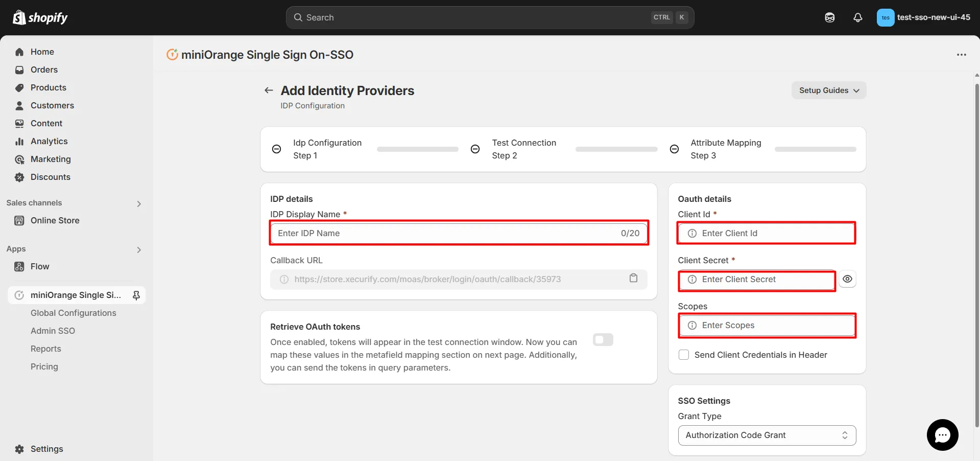980x461 pixels.
Task: Focus the Enter Client Id field
Action: (x=767, y=233)
